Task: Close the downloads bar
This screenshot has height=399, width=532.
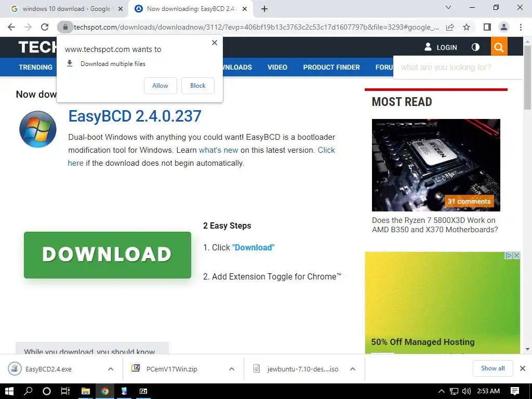Action: click(x=523, y=368)
